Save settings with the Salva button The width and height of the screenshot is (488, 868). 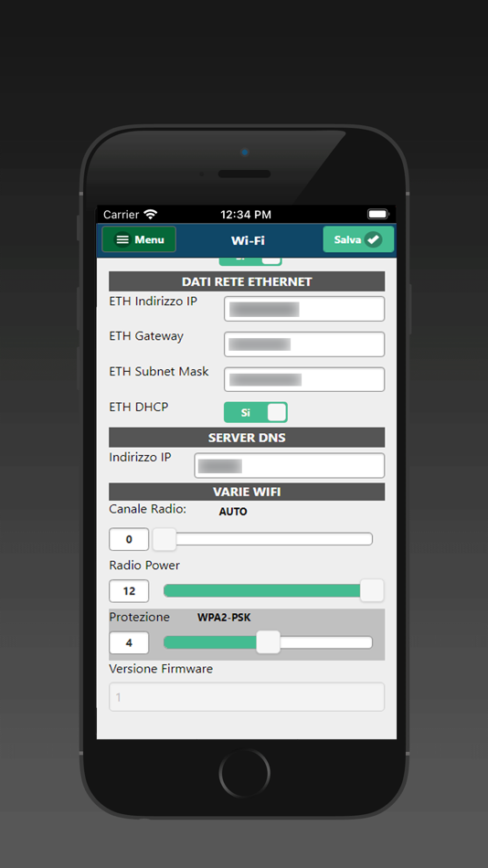coord(358,239)
